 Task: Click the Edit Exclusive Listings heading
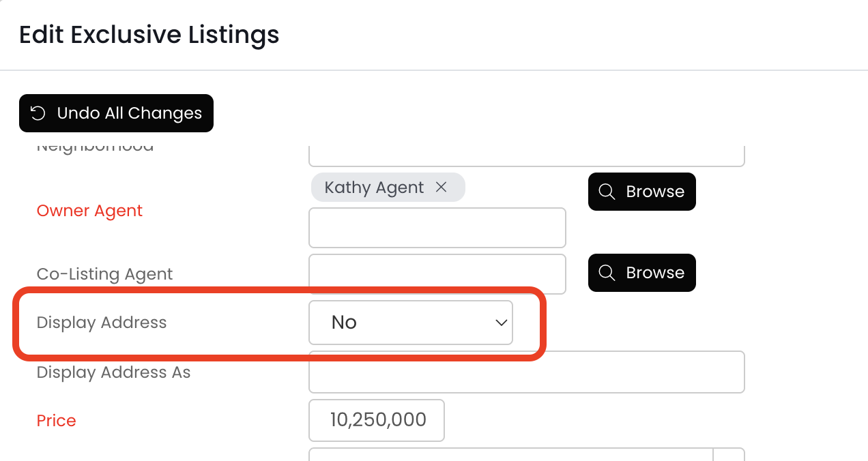tap(149, 35)
